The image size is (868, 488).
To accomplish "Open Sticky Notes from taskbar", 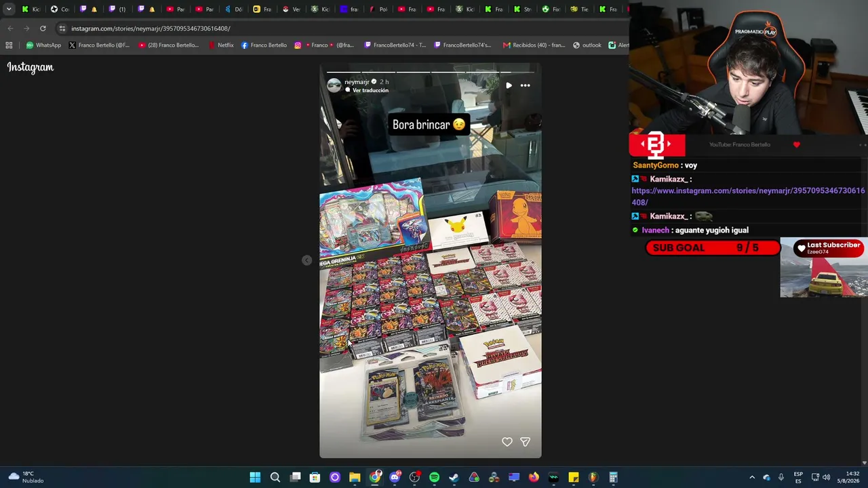I will tap(574, 477).
